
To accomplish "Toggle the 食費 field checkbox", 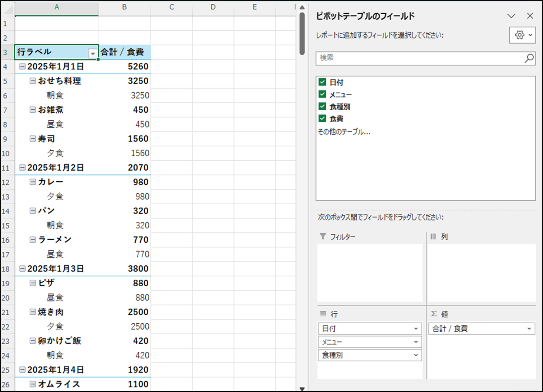I will point(323,119).
